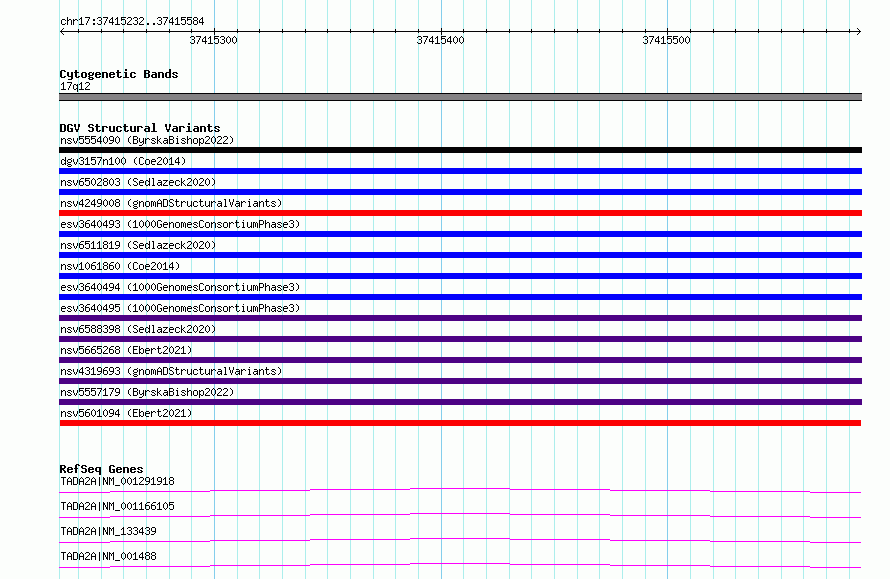Click the gray 17q12 cytogenetic band bar

point(460,97)
